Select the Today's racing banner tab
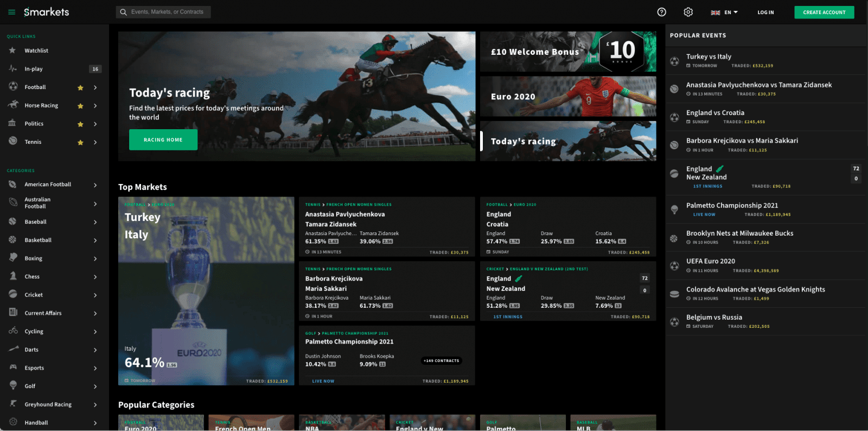The image size is (868, 431). (568, 141)
